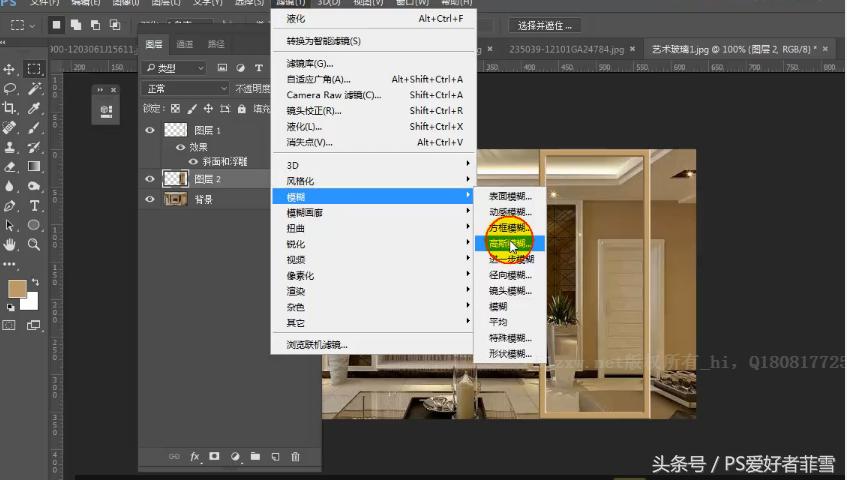Select the Clone Stamp tool
This screenshot has height=480, width=847.
pos(9,147)
